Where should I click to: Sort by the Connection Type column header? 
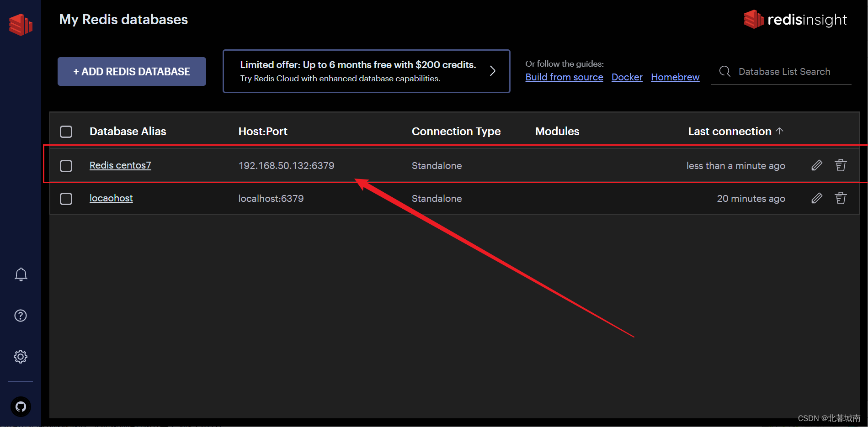(456, 132)
